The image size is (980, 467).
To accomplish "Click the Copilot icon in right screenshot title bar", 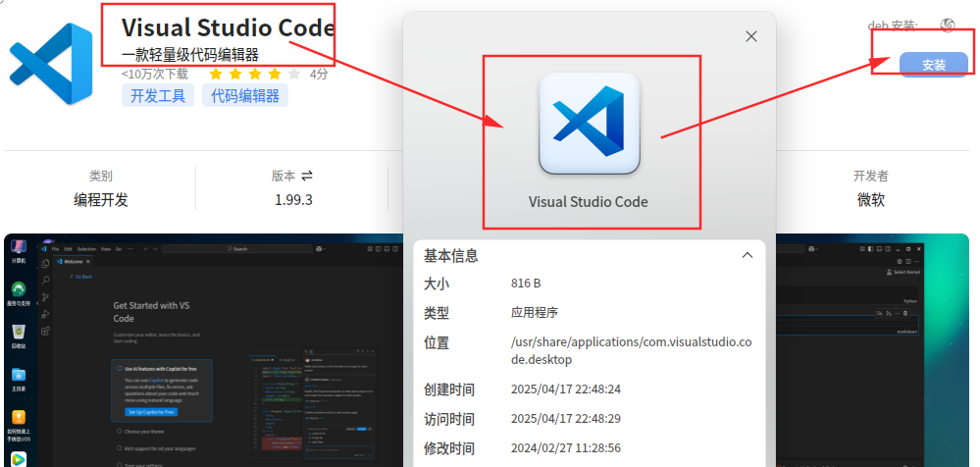I will point(811,249).
